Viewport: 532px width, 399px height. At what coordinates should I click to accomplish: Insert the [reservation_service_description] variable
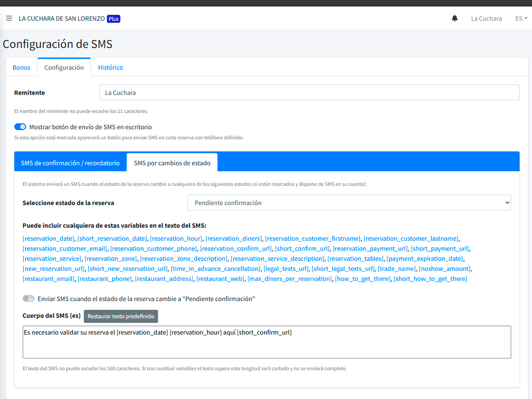278,259
